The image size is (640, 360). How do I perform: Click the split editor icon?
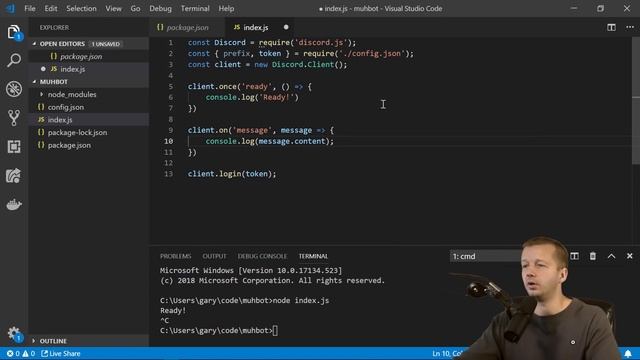pos(611,27)
